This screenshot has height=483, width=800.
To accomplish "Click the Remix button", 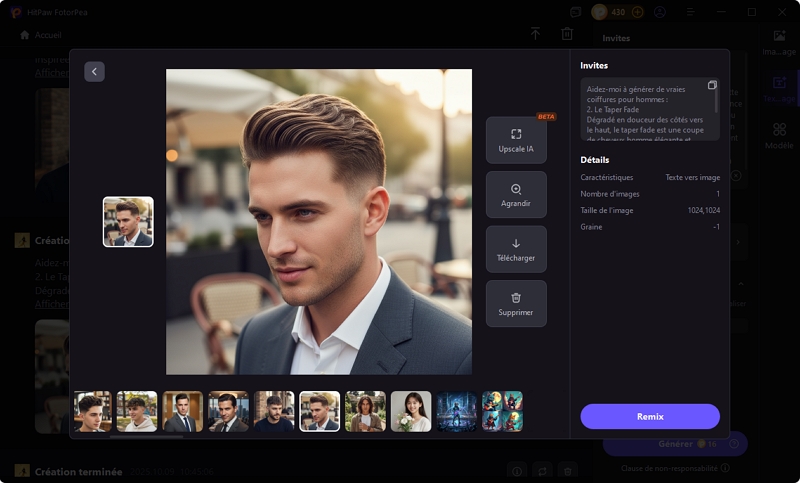I will (650, 417).
